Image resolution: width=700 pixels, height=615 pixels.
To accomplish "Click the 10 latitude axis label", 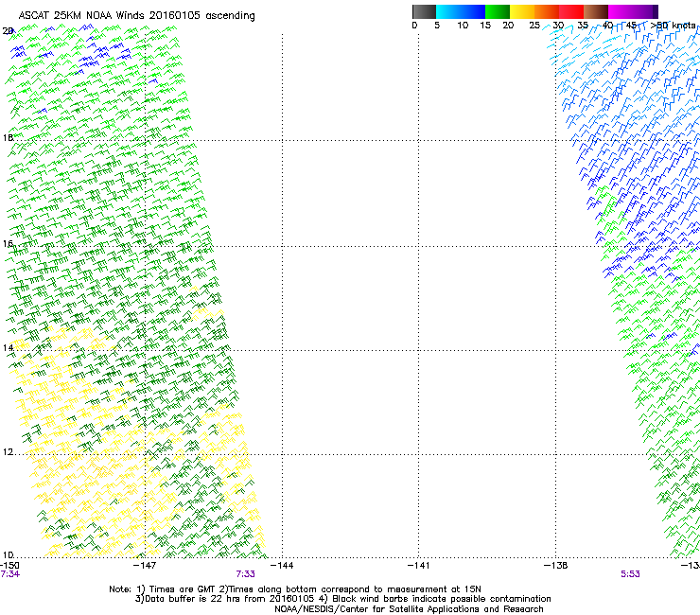I will [8, 554].
